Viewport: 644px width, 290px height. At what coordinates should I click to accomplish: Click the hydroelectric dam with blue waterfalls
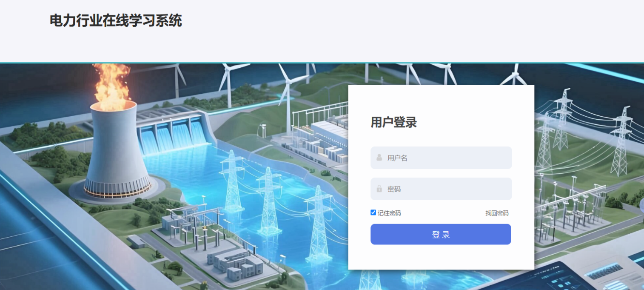point(172,132)
